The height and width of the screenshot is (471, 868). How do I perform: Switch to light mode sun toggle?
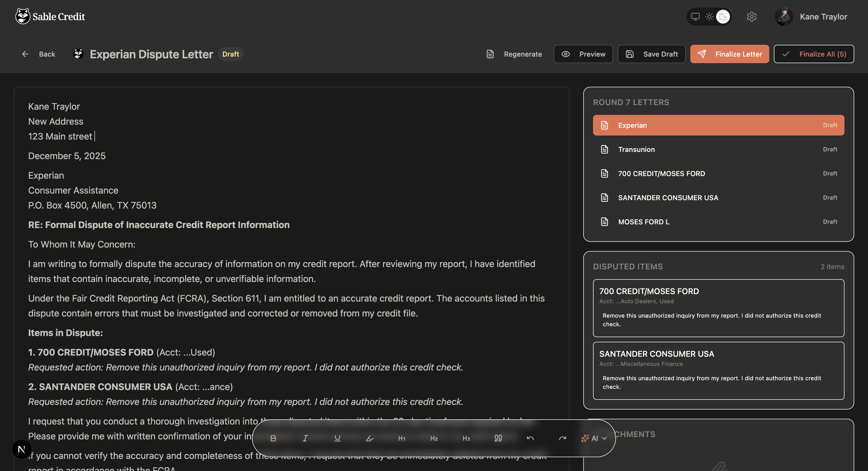coord(709,17)
